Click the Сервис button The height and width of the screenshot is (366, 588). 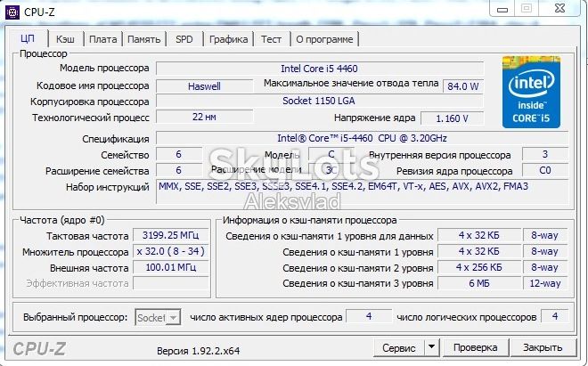tap(399, 347)
